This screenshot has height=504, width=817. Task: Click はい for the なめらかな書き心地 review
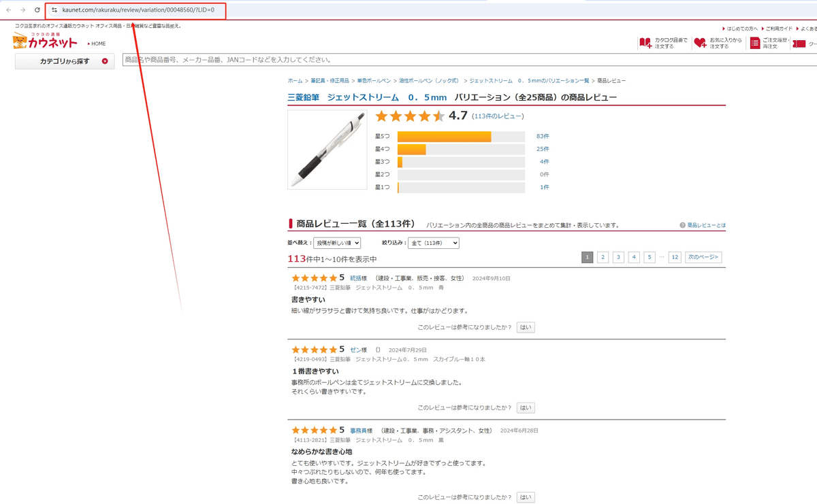(526, 497)
